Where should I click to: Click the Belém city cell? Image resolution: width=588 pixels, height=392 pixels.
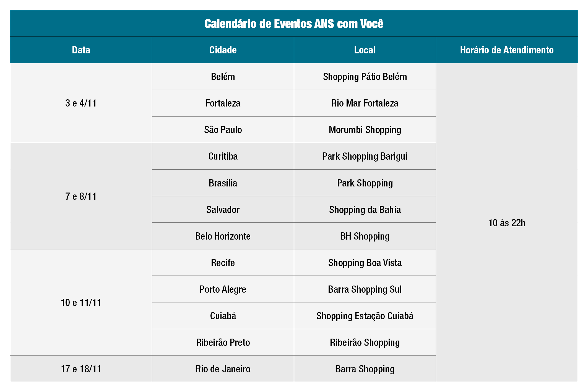coord(223,77)
